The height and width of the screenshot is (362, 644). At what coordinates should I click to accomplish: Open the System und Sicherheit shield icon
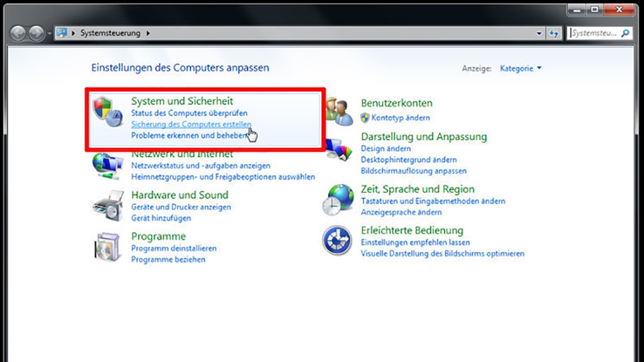pos(108,112)
